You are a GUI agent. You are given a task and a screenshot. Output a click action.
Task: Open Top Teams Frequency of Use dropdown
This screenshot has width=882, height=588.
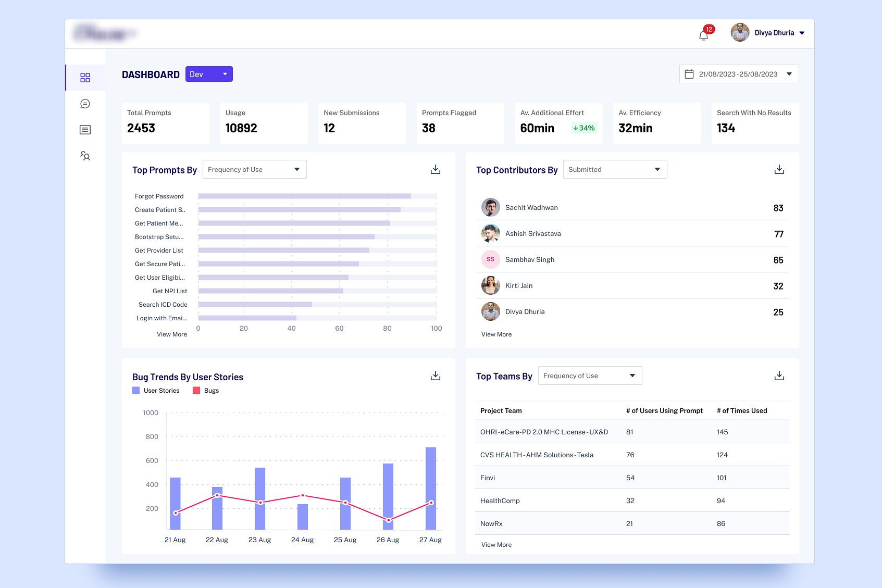pos(590,376)
